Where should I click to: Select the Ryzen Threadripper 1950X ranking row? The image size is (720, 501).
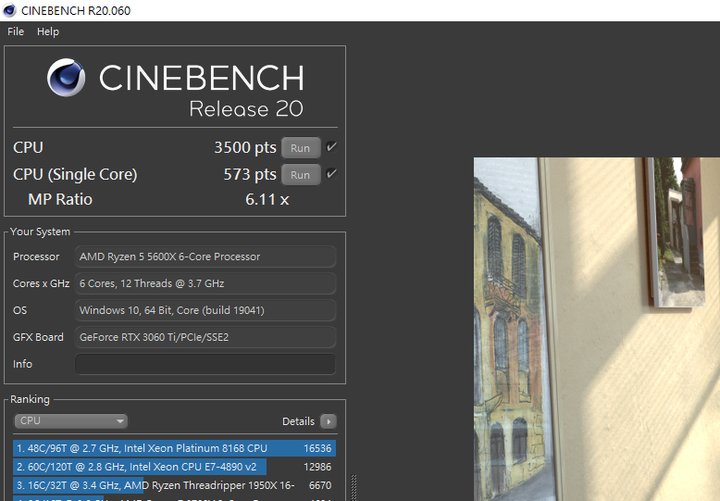[174, 485]
